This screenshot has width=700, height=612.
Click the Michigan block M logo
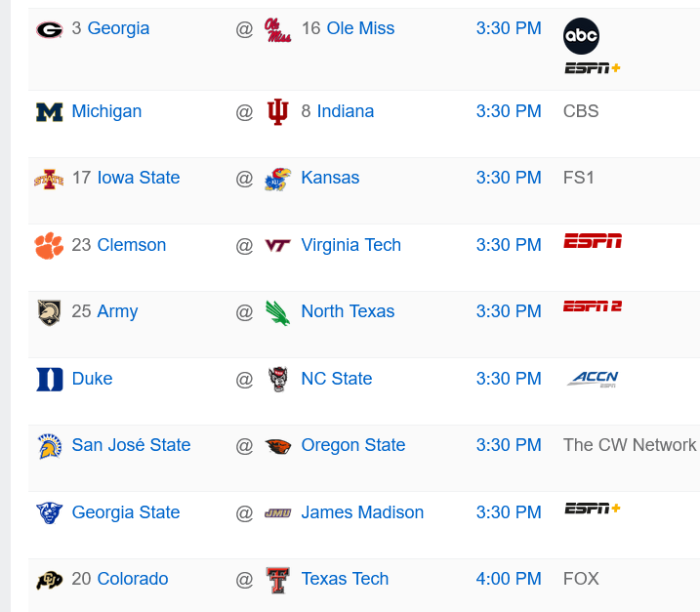(x=49, y=112)
